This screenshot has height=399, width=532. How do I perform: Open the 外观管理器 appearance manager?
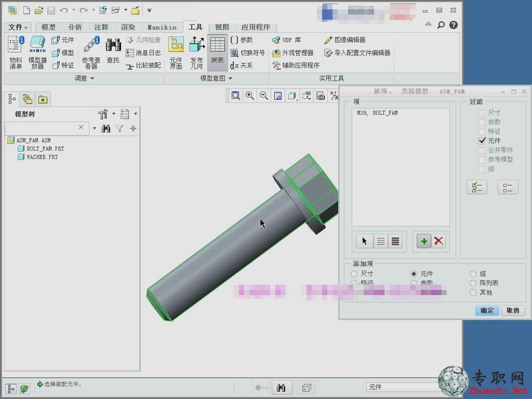tap(293, 52)
